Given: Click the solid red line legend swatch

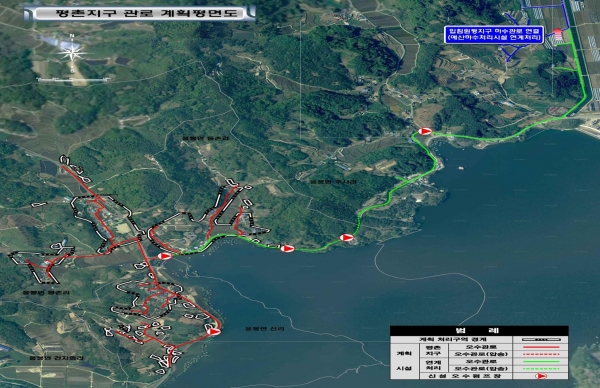Looking at the screenshot, I should pyautogui.click(x=541, y=347).
